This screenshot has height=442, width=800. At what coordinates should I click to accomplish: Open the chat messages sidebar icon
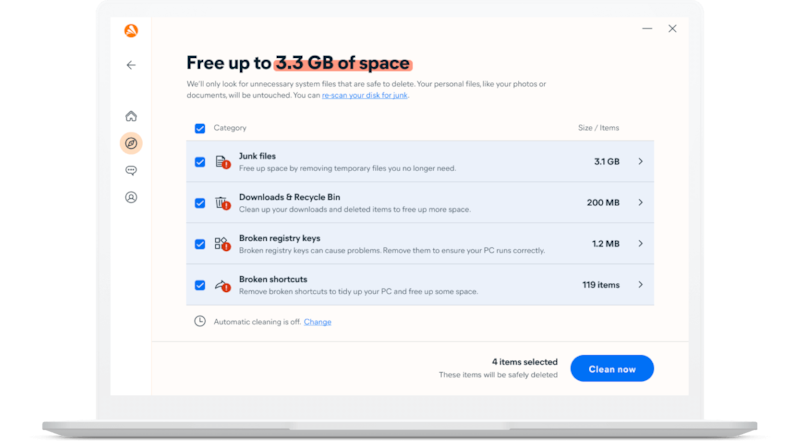point(131,171)
